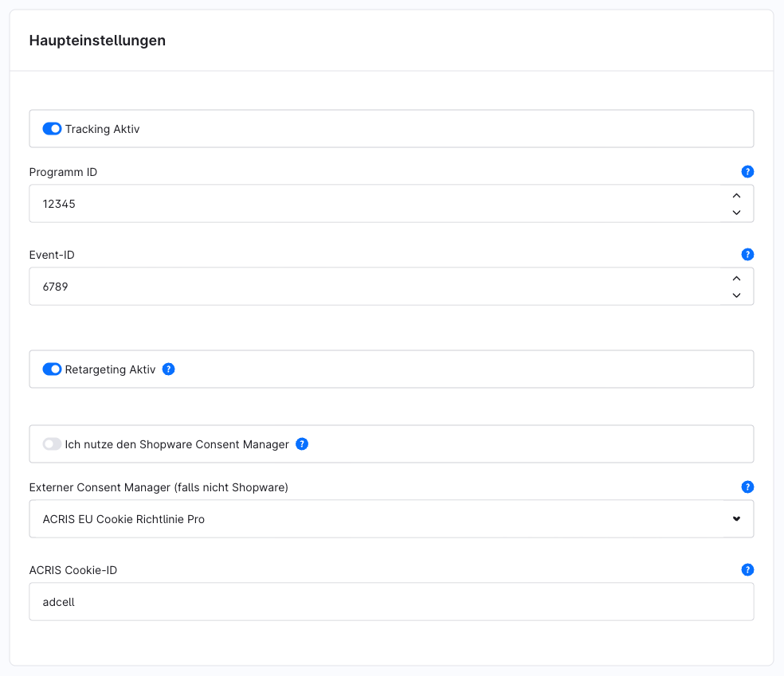Increment the Event-ID value
The image size is (784, 676).
point(736,279)
